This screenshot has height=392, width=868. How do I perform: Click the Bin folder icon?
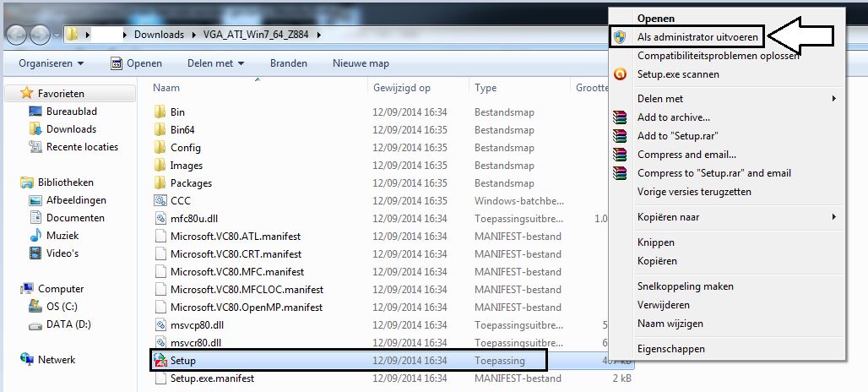click(x=160, y=112)
